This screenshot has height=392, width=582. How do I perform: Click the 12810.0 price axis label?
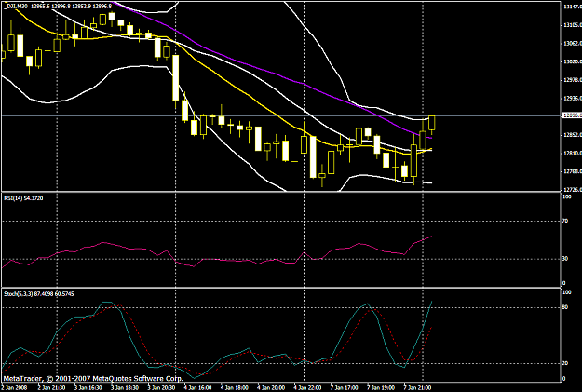click(573, 153)
